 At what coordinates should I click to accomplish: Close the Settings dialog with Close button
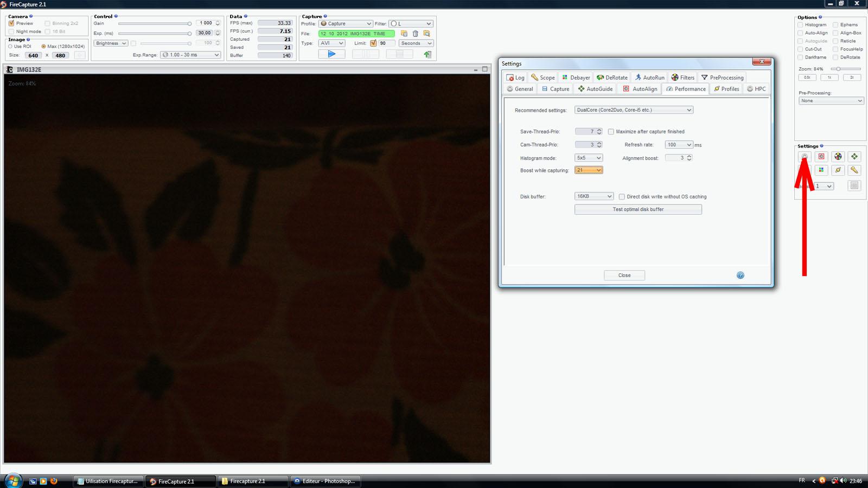(x=624, y=275)
